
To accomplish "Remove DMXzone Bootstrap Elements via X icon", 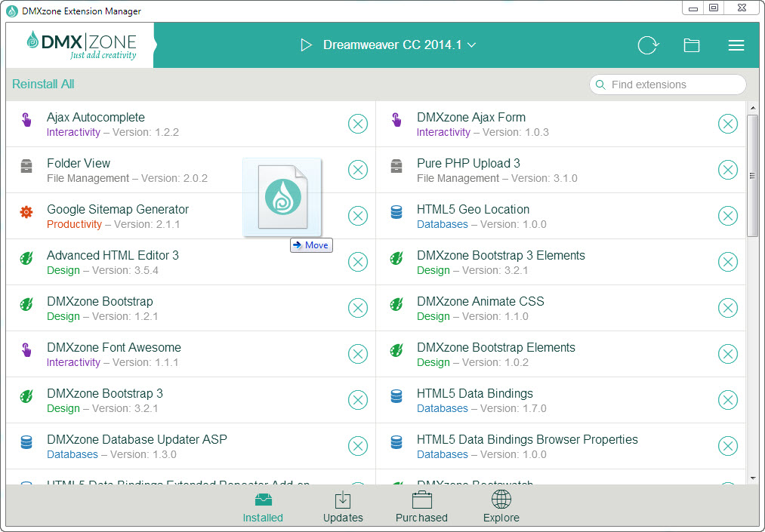I will click(x=727, y=353).
